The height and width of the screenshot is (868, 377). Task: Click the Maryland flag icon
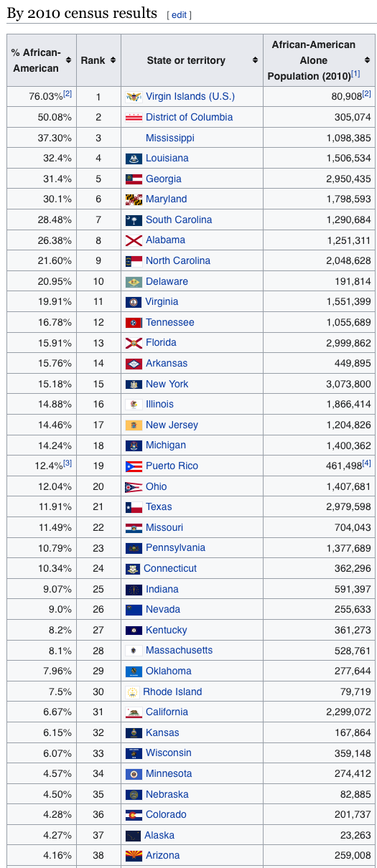134,199
